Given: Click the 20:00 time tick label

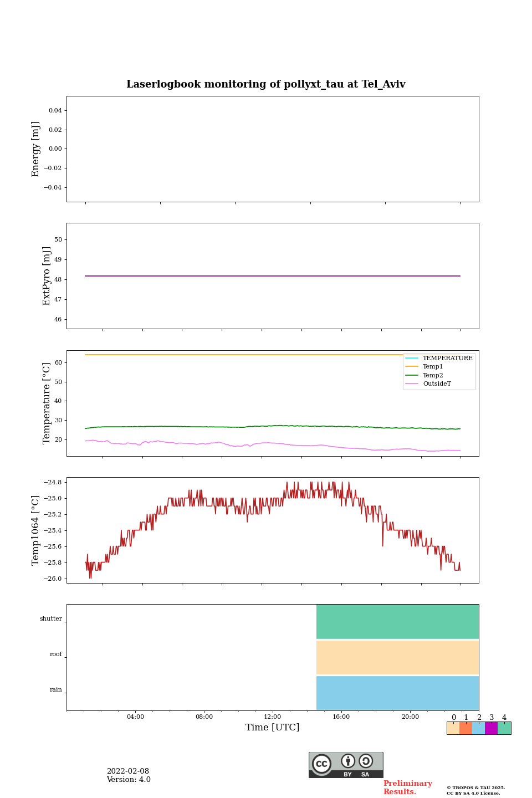Looking at the screenshot, I should coord(410,717).
